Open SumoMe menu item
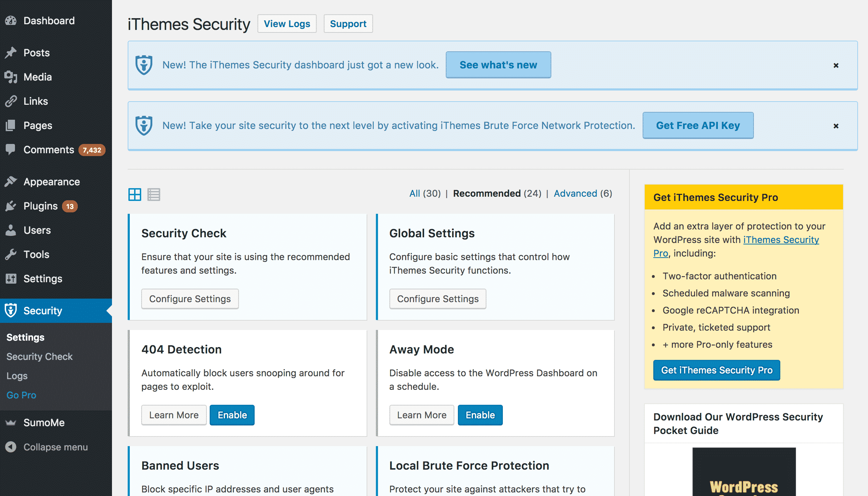The image size is (868, 496). click(x=44, y=423)
